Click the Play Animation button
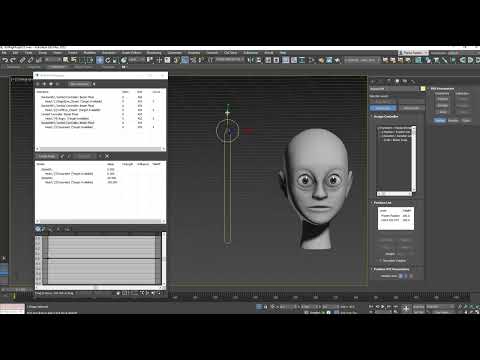The width and height of the screenshot is (480, 360). (382, 306)
